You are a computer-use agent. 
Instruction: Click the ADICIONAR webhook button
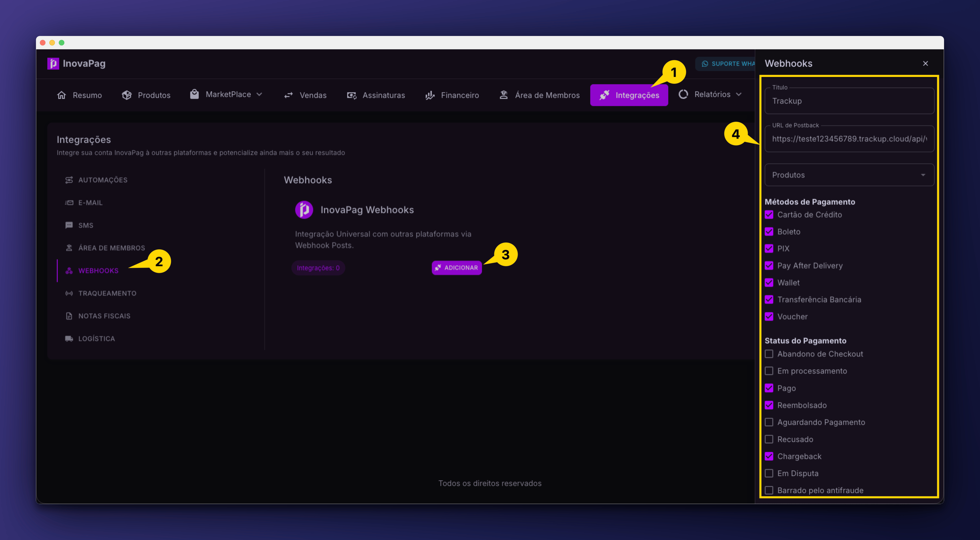coord(457,268)
